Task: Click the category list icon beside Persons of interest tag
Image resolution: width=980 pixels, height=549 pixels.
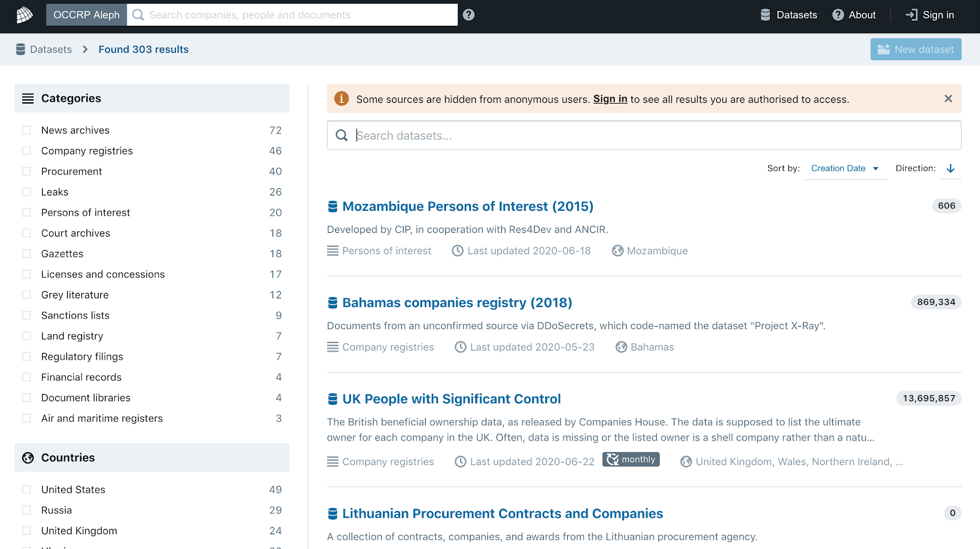Action: tap(333, 251)
